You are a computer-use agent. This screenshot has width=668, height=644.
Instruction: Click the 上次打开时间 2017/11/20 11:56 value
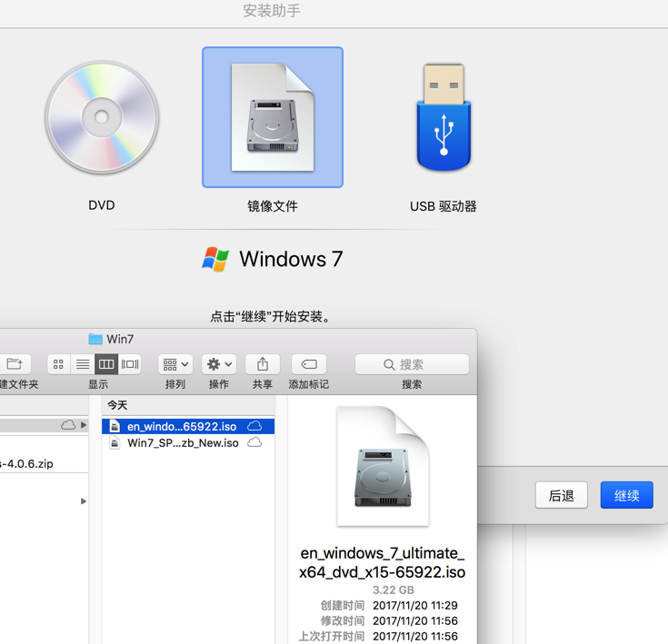coord(415,636)
